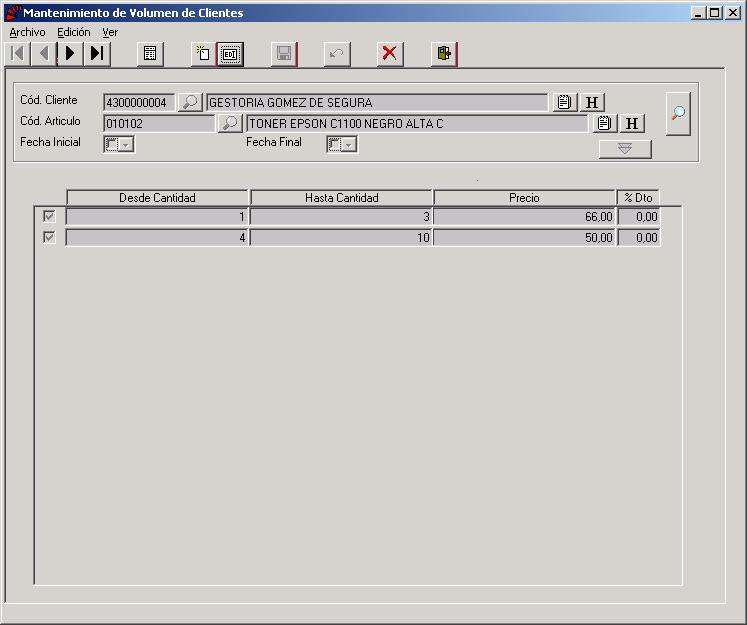747x625 pixels.
Task: Search articles with the Cód. Articulo magnifier
Action: tap(230, 123)
